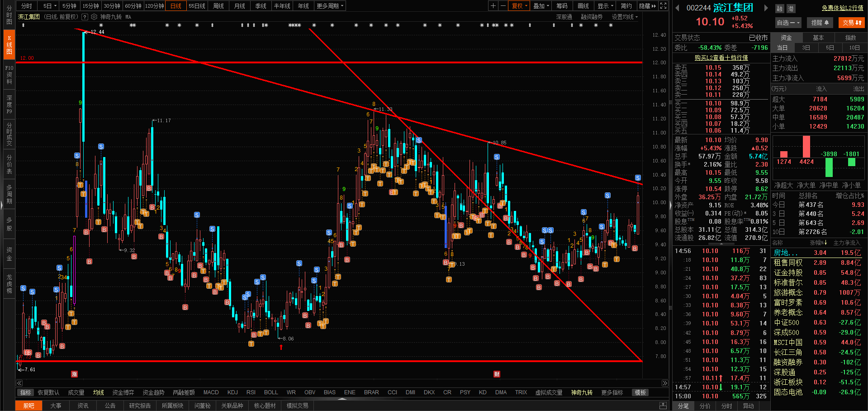
Task: Switch to the 基本 tab in the right panel
Action: [x=818, y=38]
